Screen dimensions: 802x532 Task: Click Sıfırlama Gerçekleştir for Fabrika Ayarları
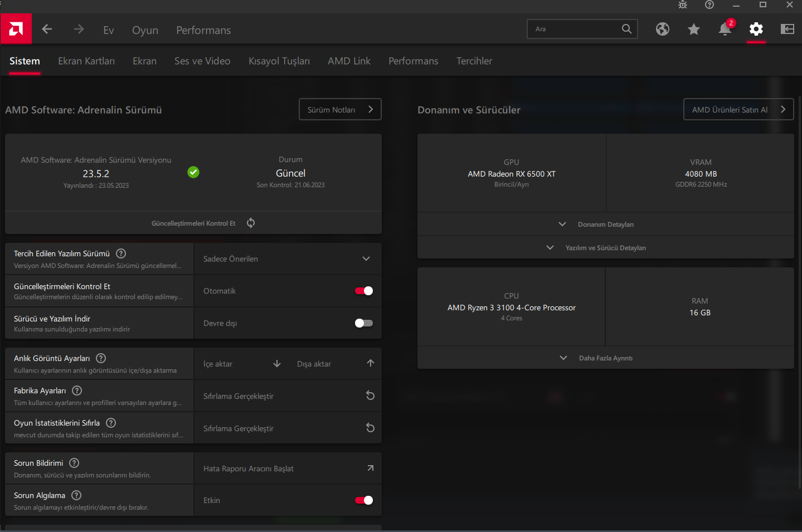pyautogui.click(x=288, y=396)
